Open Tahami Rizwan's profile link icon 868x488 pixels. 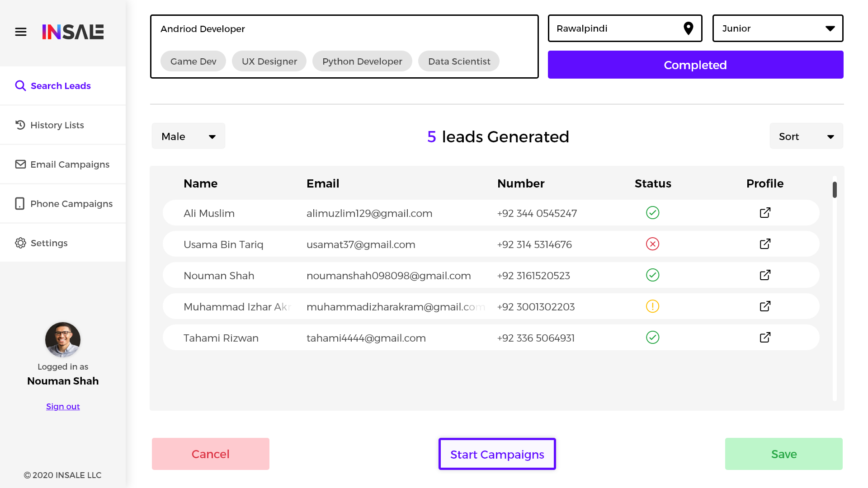click(765, 338)
